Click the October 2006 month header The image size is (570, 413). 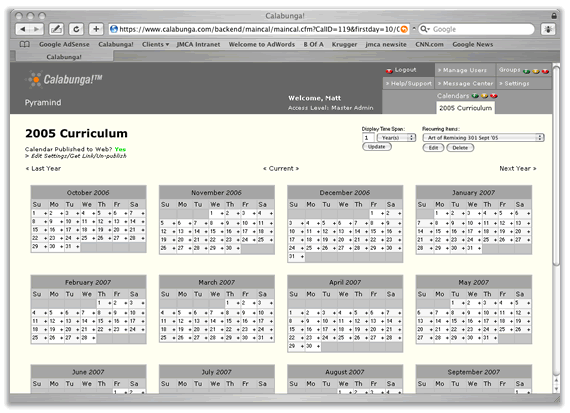pos(88,193)
